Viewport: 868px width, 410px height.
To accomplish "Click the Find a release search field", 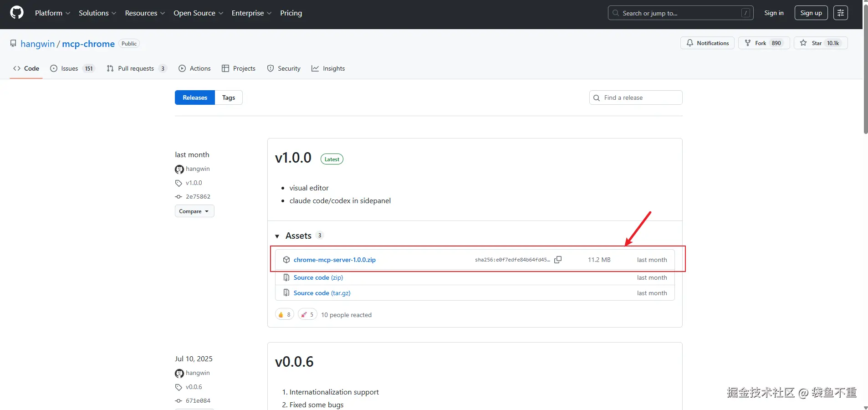I will [x=640, y=97].
